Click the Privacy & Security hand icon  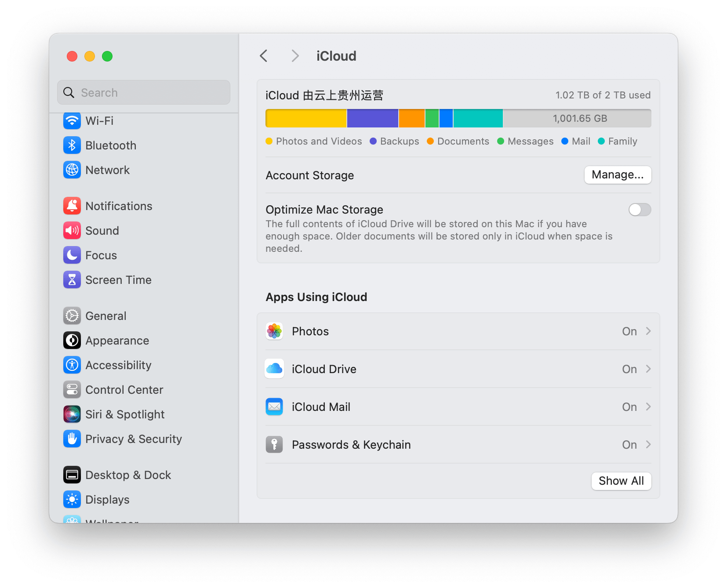point(72,439)
